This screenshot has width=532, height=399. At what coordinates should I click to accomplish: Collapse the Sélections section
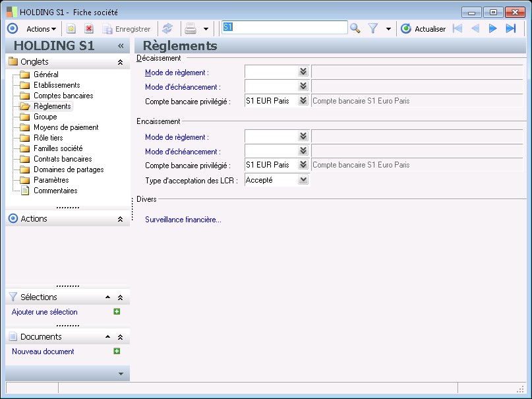click(120, 297)
